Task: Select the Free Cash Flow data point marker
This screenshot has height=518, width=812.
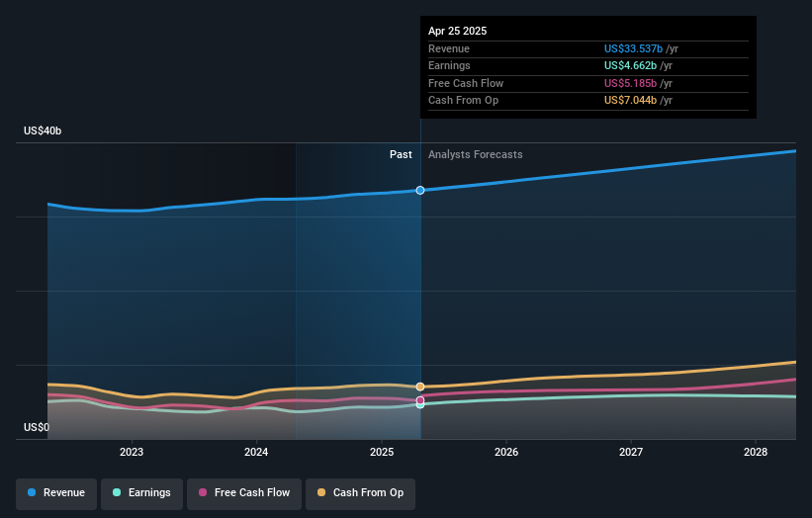Action: pyautogui.click(x=420, y=400)
